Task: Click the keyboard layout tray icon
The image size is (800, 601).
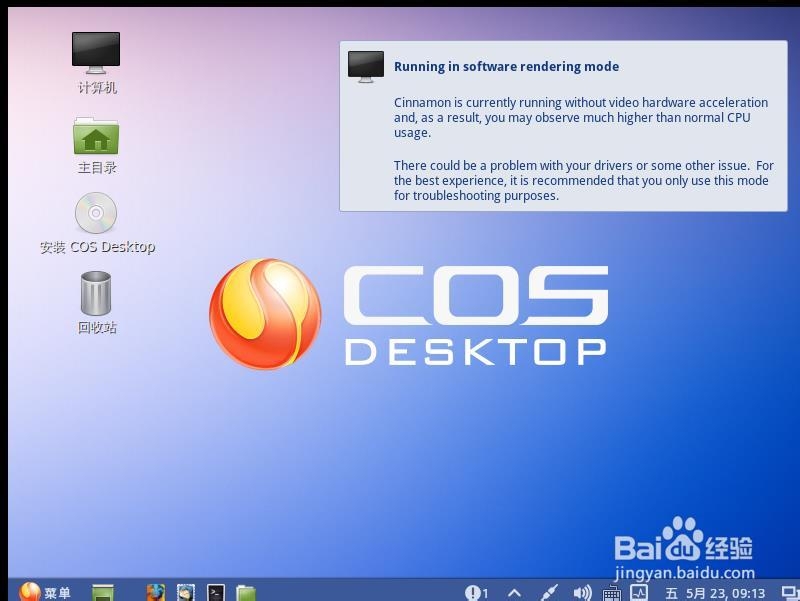Action: [611, 593]
